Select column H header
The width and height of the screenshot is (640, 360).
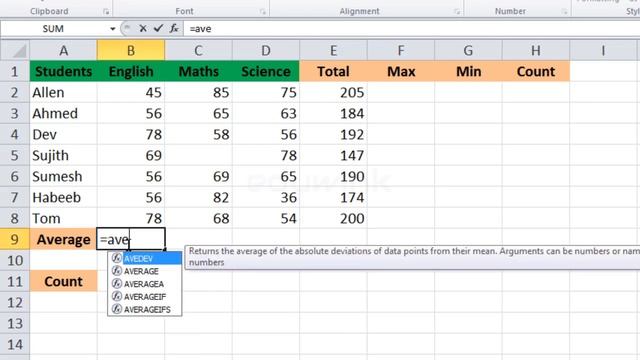[x=536, y=51]
